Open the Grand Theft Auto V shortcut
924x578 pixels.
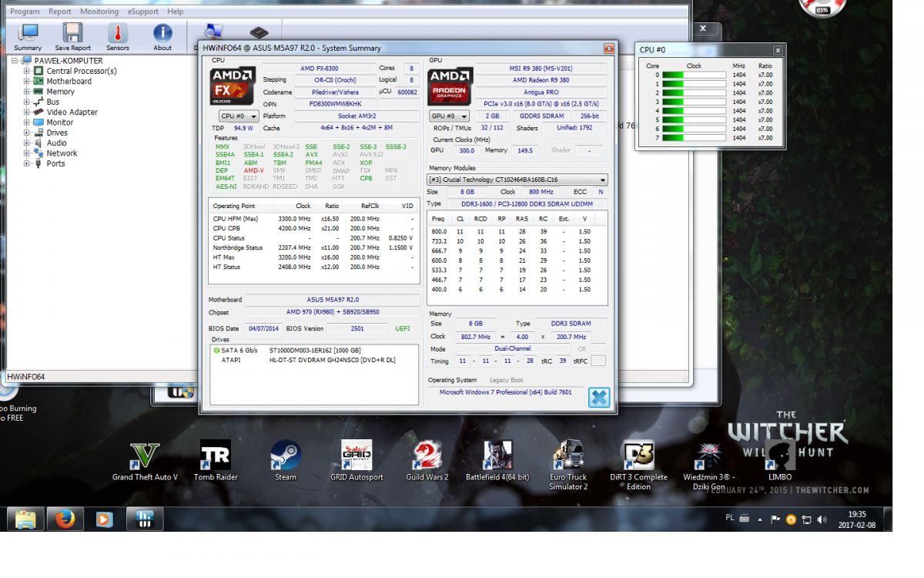pyautogui.click(x=145, y=455)
